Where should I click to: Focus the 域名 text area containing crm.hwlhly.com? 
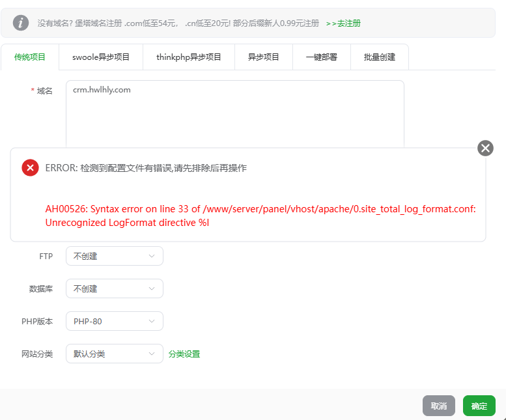(234, 114)
